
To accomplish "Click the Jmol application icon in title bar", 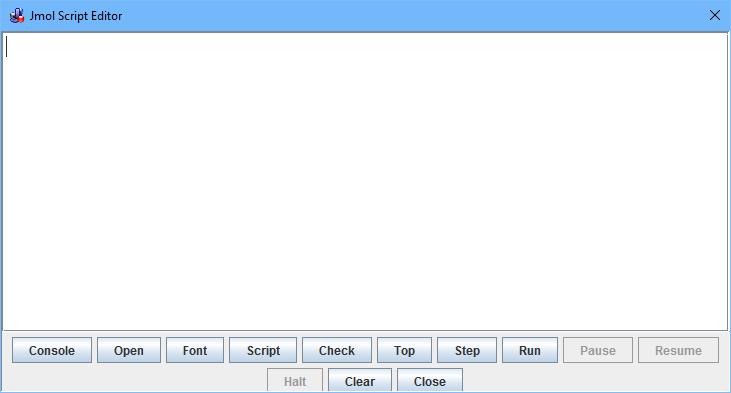I will [x=17, y=15].
